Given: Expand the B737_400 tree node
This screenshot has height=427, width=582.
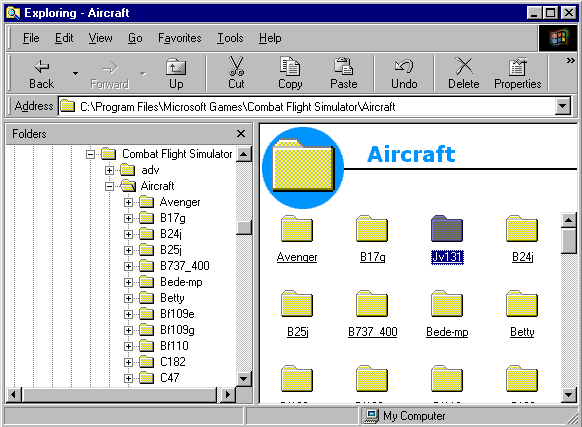Looking at the screenshot, I should [128, 266].
